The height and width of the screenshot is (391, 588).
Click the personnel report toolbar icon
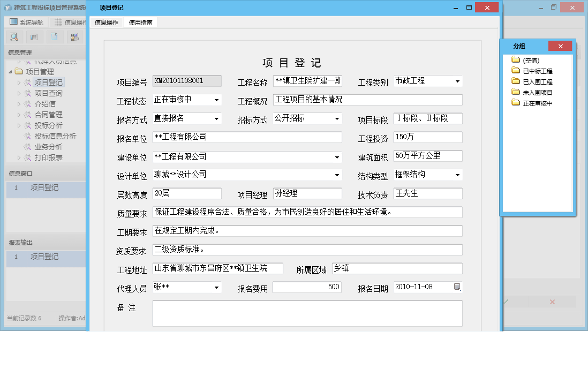74,36
